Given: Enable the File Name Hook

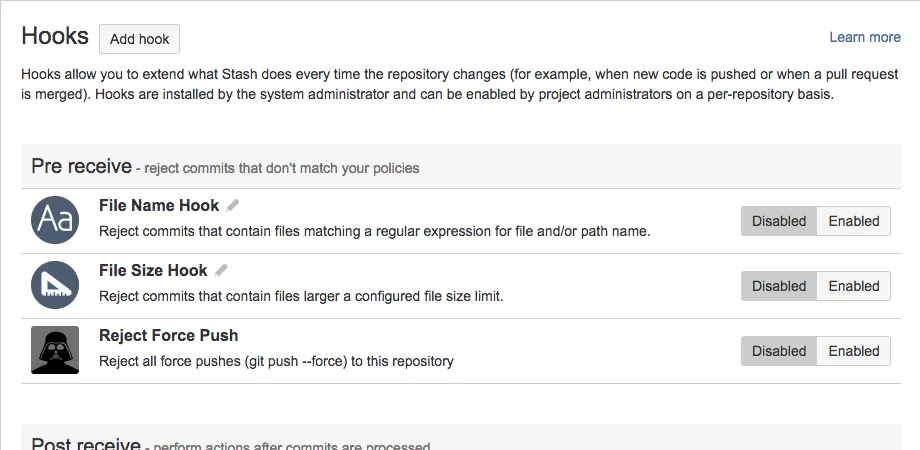Looking at the screenshot, I should 853,221.
